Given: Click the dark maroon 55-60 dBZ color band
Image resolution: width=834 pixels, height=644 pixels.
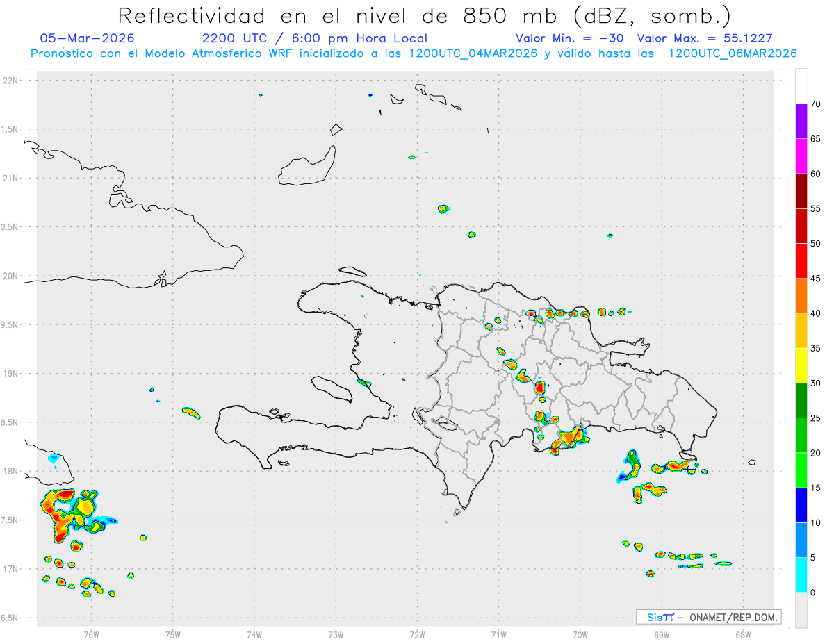Looking at the screenshot, I should [801, 191].
